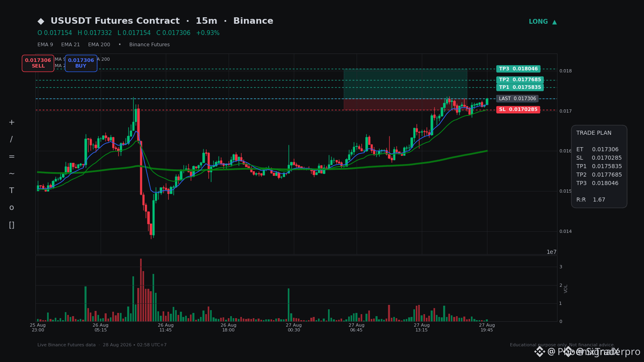This screenshot has height=362, width=644.
Task: Select the trend line slash tool
Action: [x=11, y=140]
